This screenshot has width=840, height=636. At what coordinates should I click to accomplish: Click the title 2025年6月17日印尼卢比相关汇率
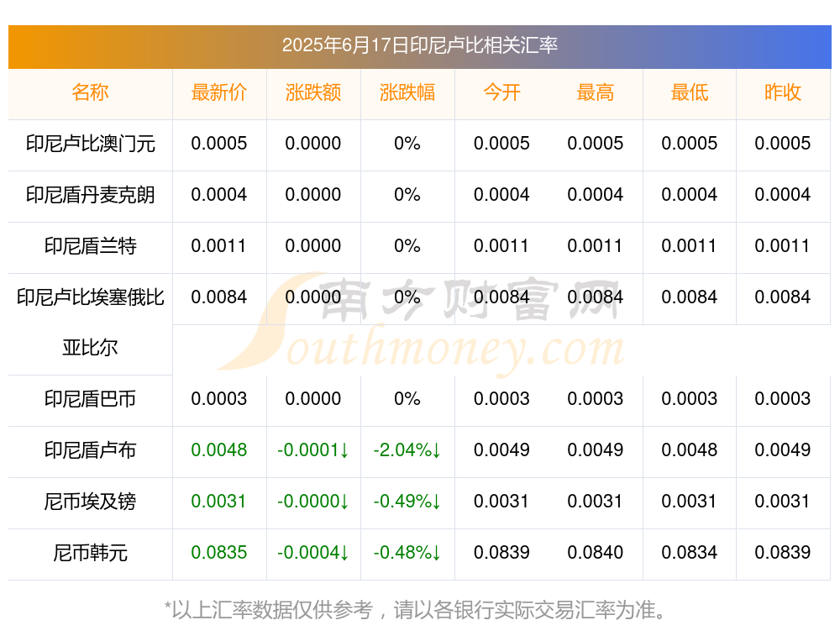click(x=419, y=45)
